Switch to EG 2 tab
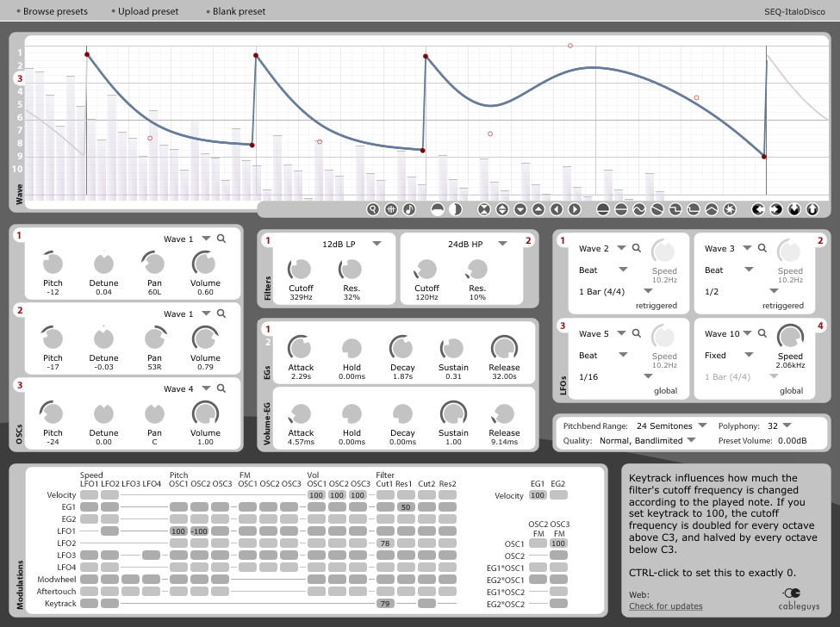Screen dimensions: 840x627 pos(269,342)
